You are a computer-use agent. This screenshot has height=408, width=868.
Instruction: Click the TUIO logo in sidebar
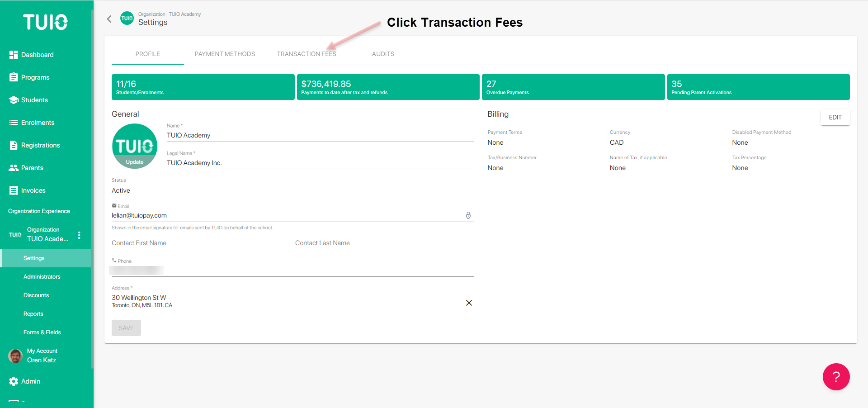tap(46, 22)
